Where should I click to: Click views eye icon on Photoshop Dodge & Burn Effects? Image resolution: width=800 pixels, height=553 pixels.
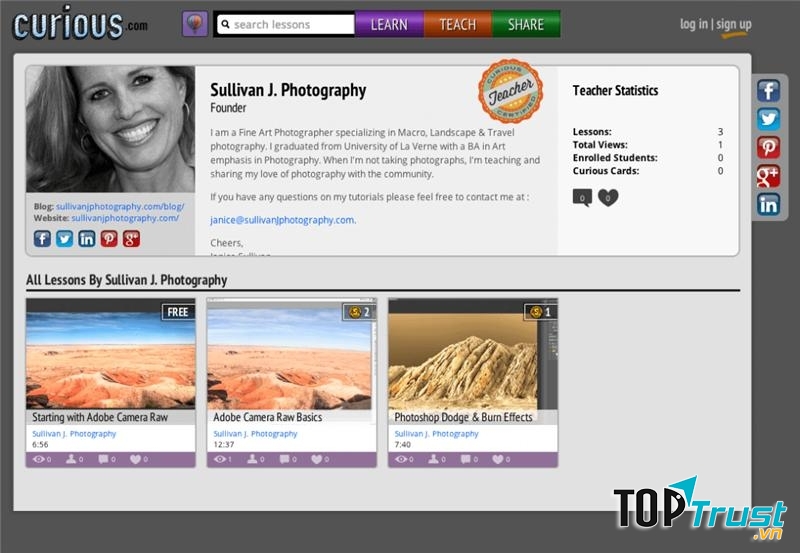pos(401,459)
